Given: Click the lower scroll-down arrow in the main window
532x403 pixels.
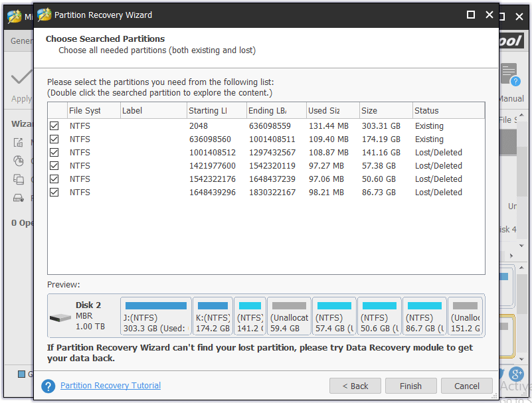Looking at the screenshot, I should pyautogui.click(x=521, y=359).
